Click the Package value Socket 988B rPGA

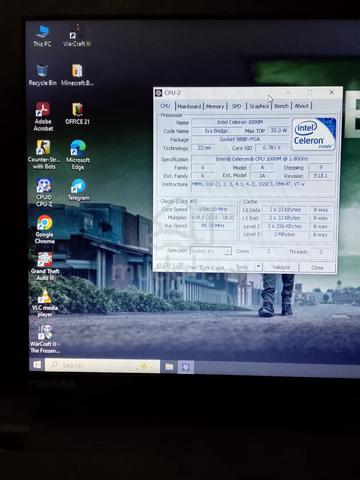tap(240, 139)
